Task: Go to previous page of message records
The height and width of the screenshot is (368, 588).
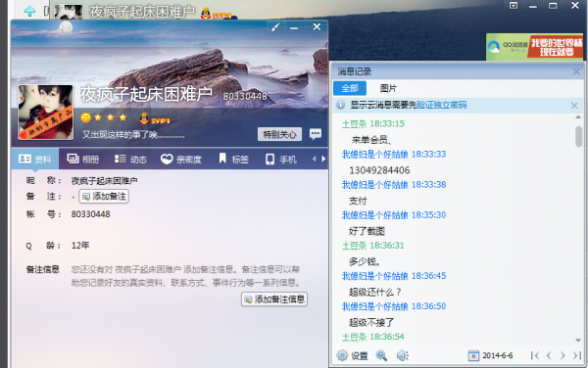Action: [549, 355]
